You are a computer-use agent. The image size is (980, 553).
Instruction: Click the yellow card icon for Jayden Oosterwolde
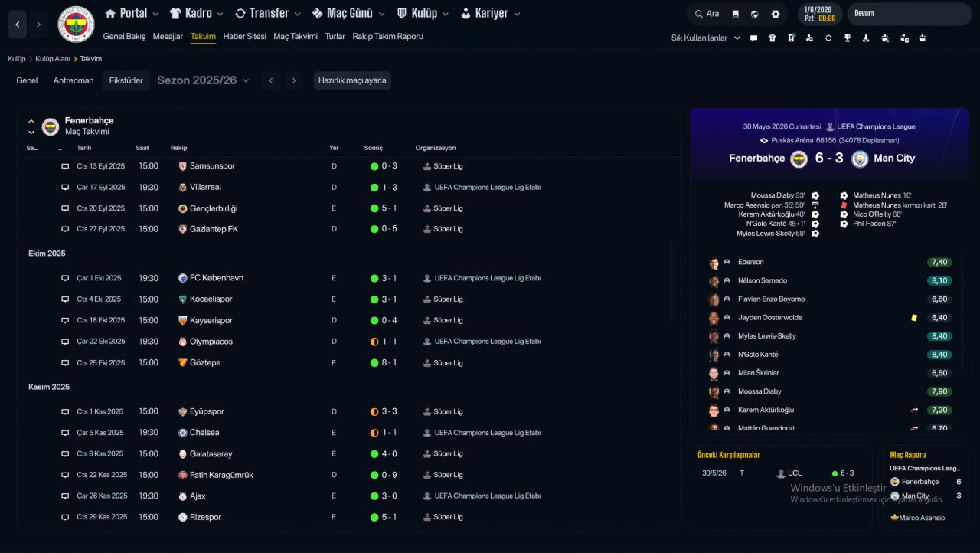point(914,318)
